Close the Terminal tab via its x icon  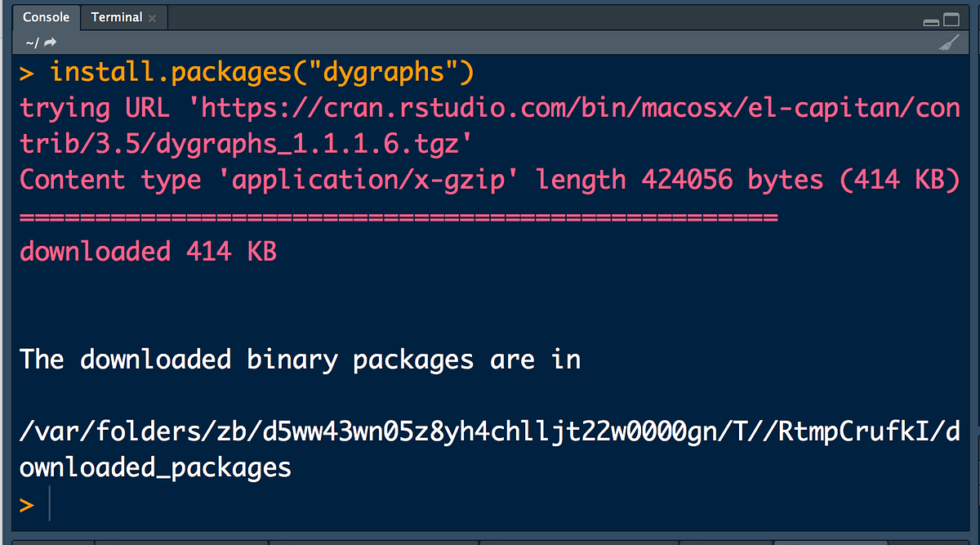coord(154,17)
